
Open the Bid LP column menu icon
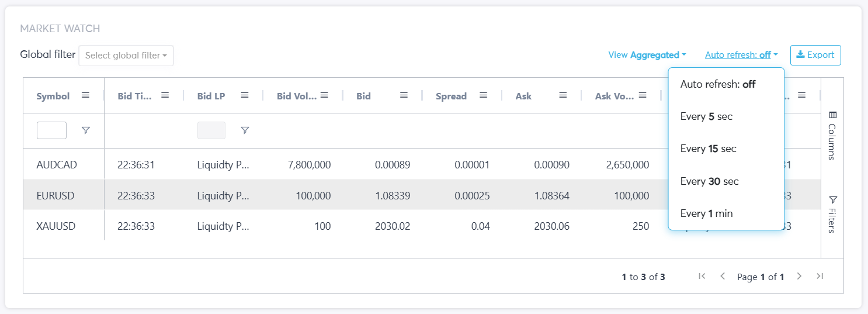pyautogui.click(x=245, y=95)
